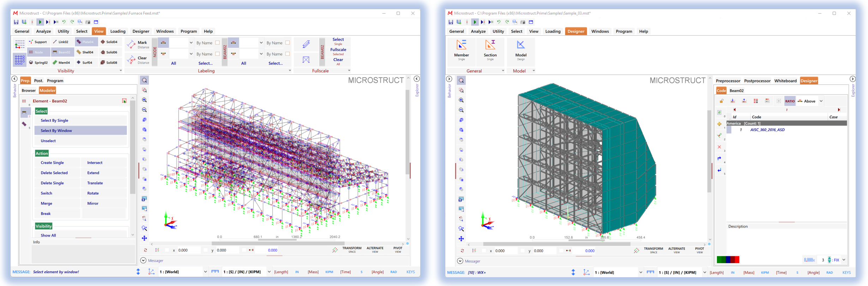Click the red X delete icon in the Designer panel

(x=719, y=147)
